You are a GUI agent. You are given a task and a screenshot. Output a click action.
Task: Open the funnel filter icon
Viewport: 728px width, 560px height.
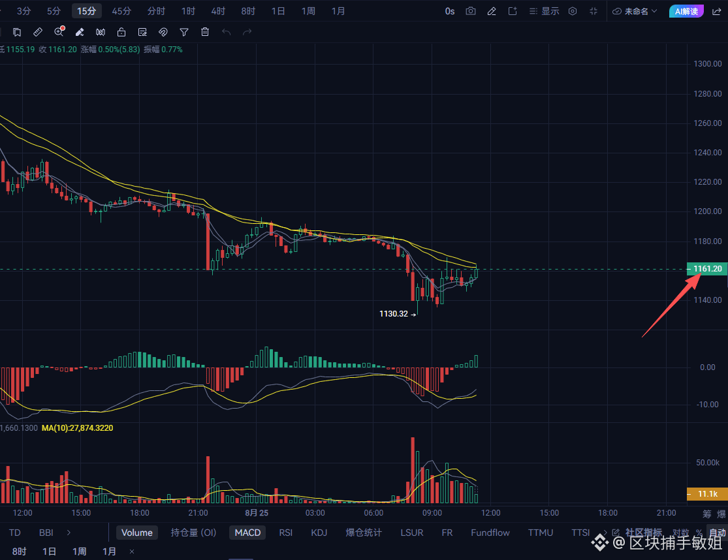[x=184, y=32]
